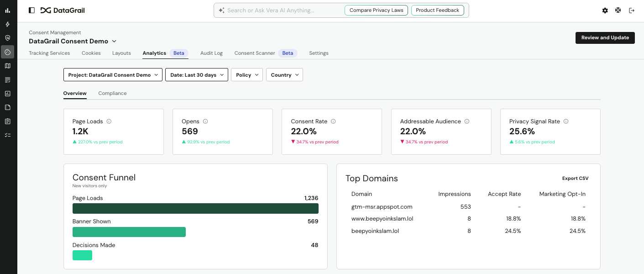Image resolution: width=644 pixels, height=274 pixels.
Task: Open the Project: DataGrail Consent Demo dropdown
Action: 113,75
